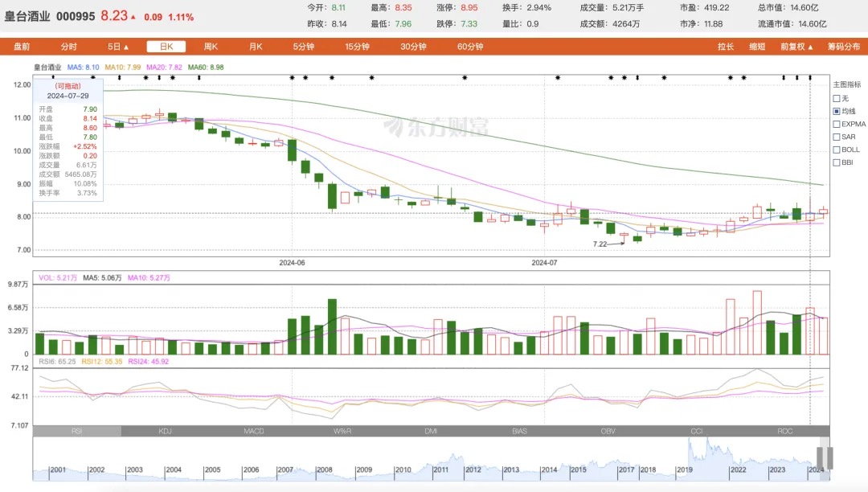Click the date 2024-07-29 in tooltip
The height and width of the screenshot is (492, 868).
pos(68,96)
